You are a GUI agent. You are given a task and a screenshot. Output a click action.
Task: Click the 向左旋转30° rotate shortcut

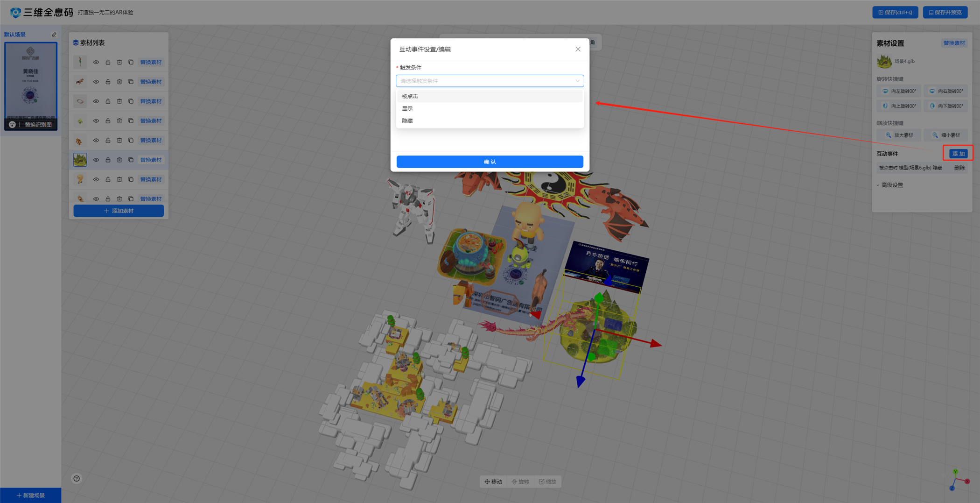899,91
